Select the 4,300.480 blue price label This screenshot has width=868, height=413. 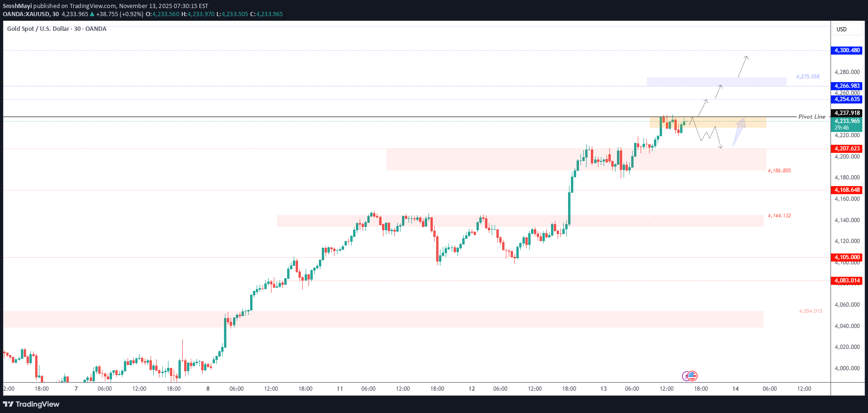tap(847, 50)
